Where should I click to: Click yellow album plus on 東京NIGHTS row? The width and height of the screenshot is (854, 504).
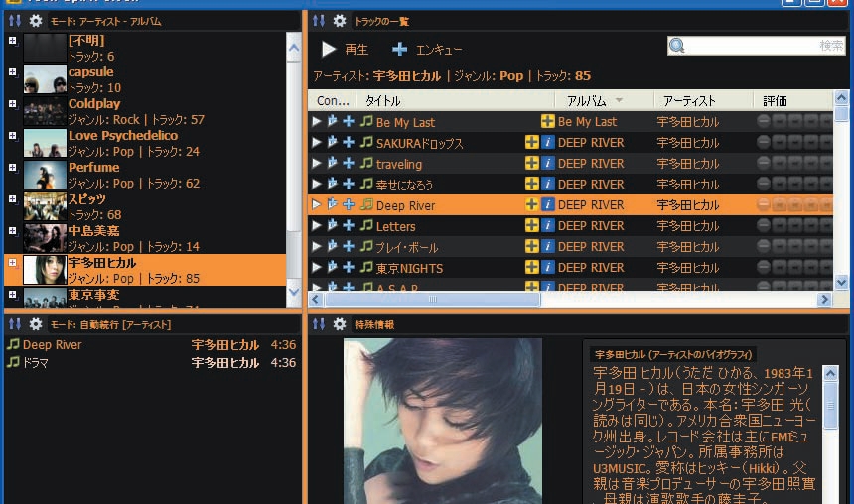click(531, 267)
